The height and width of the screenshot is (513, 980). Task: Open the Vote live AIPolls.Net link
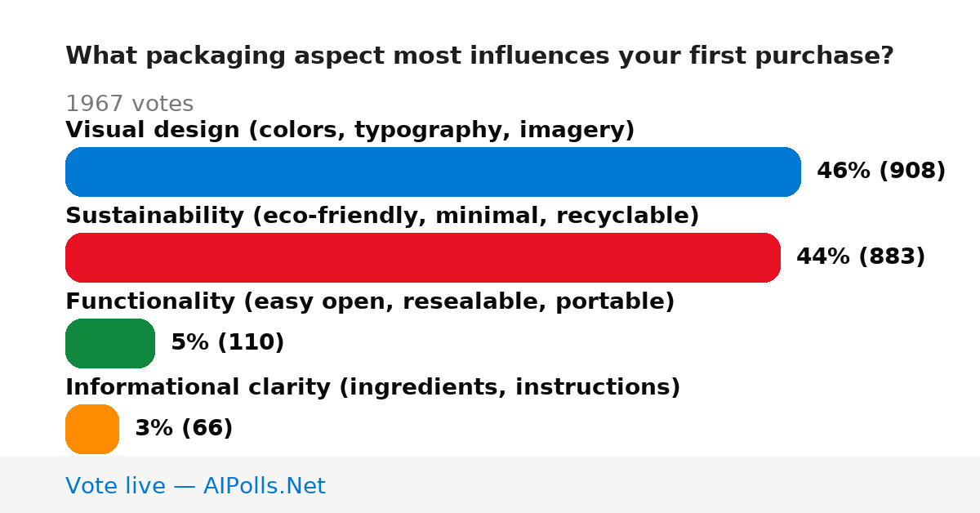tap(195, 486)
